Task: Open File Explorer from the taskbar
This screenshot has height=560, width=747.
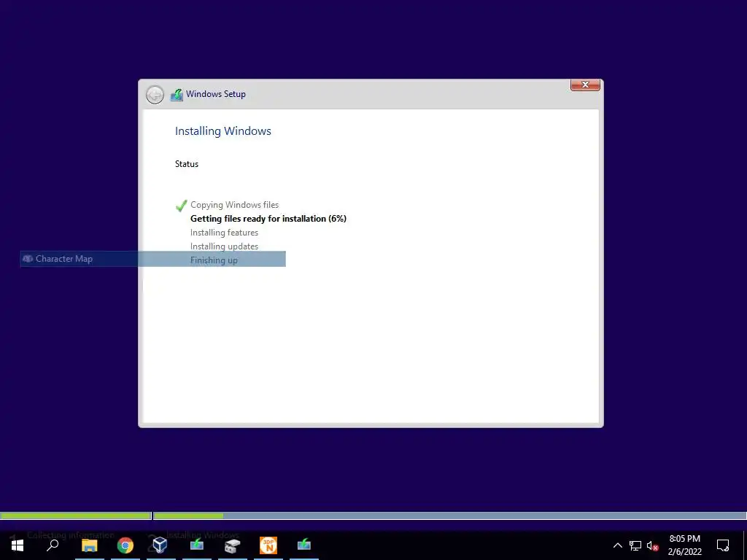Action: 89,545
